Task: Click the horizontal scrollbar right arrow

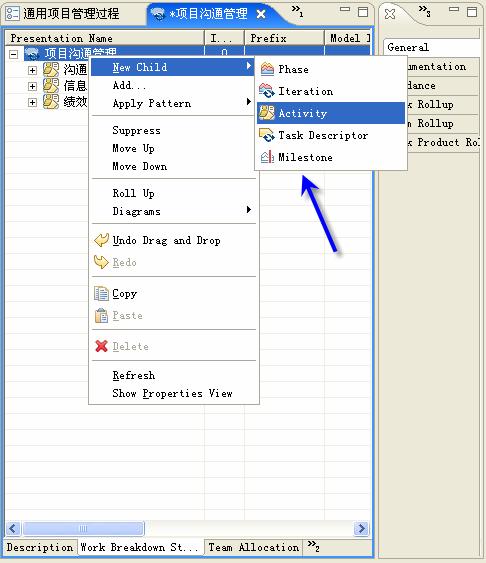Action: [361, 528]
